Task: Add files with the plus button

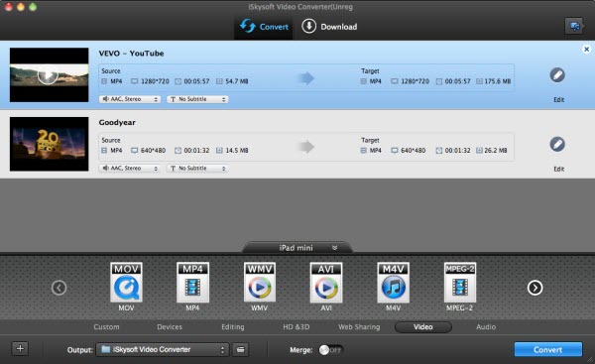Action: click(20, 348)
